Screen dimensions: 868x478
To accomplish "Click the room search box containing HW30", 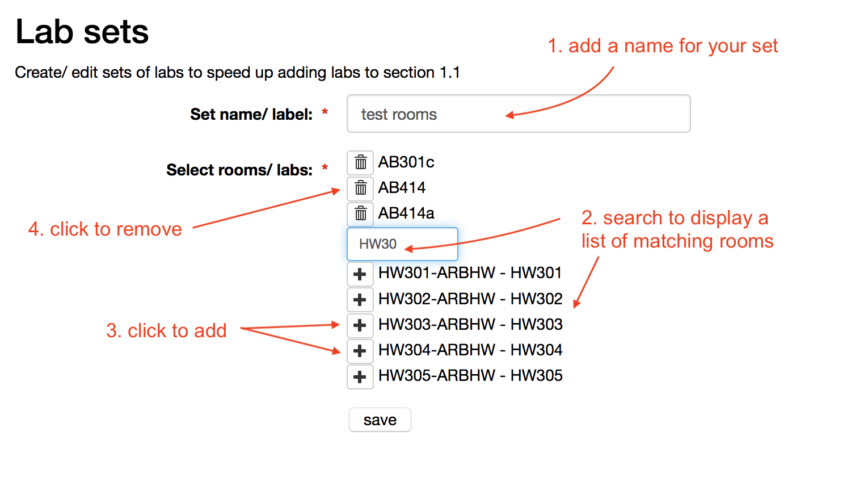I will point(402,244).
